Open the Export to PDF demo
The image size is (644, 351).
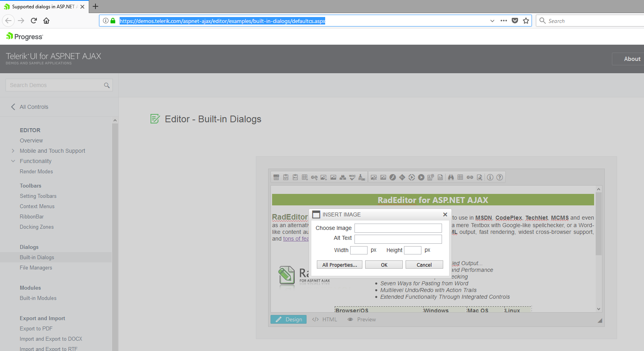[x=36, y=328]
